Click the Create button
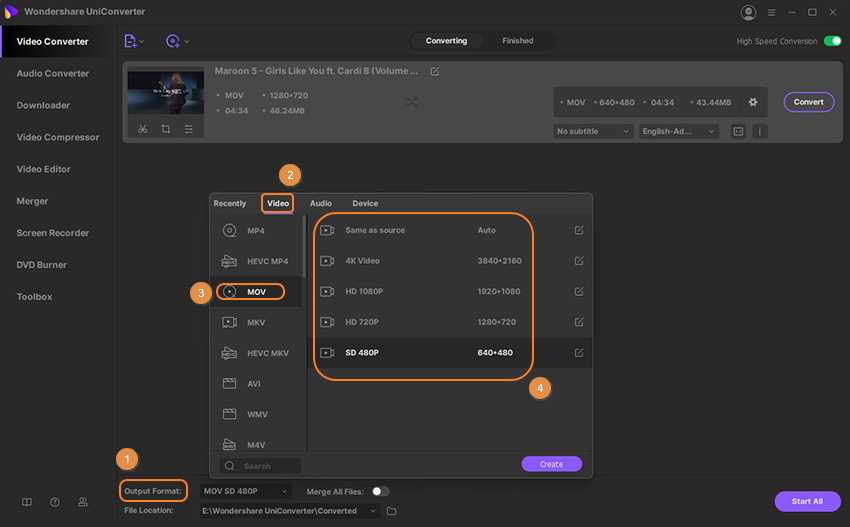Screen dimensions: 850x527 [551, 464]
